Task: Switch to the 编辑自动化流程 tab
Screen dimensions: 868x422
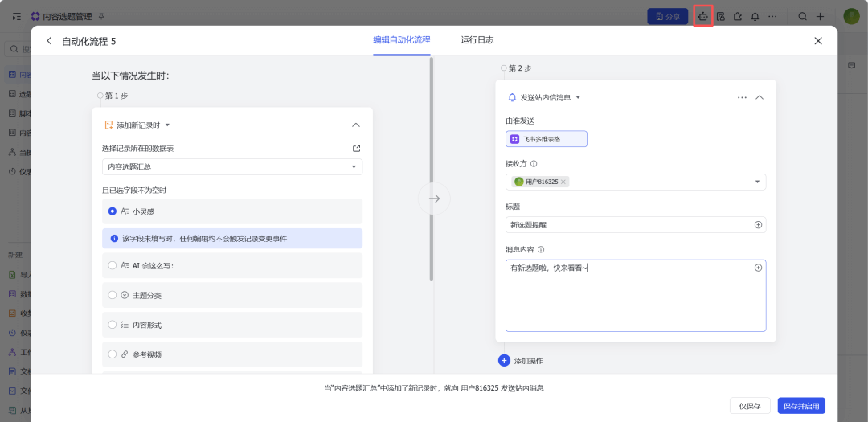Action: point(401,39)
